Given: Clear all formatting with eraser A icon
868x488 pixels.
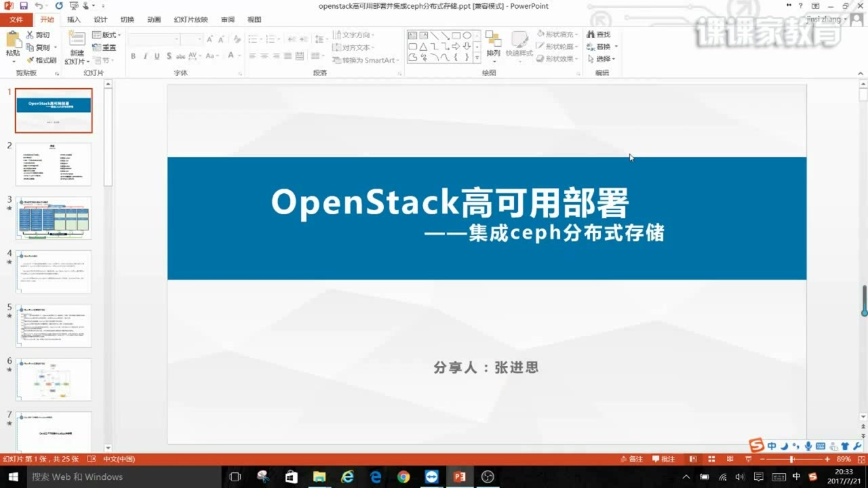Looking at the screenshot, I should click(x=237, y=39).
